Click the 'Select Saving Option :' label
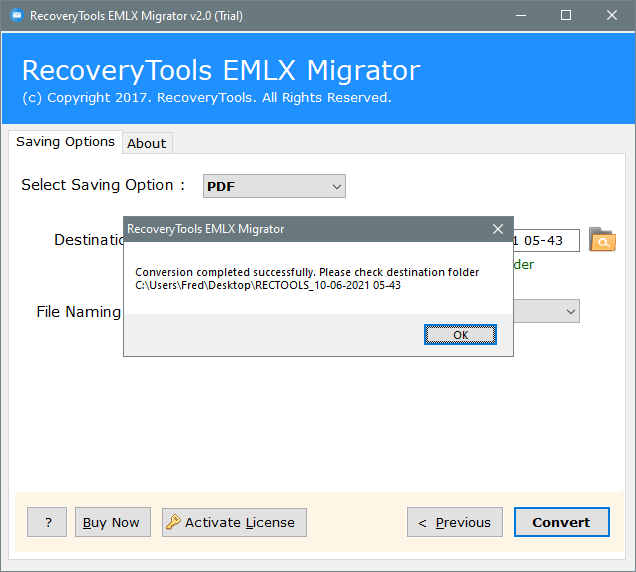The width and height of the screenshot is (636, 572). 103,185
